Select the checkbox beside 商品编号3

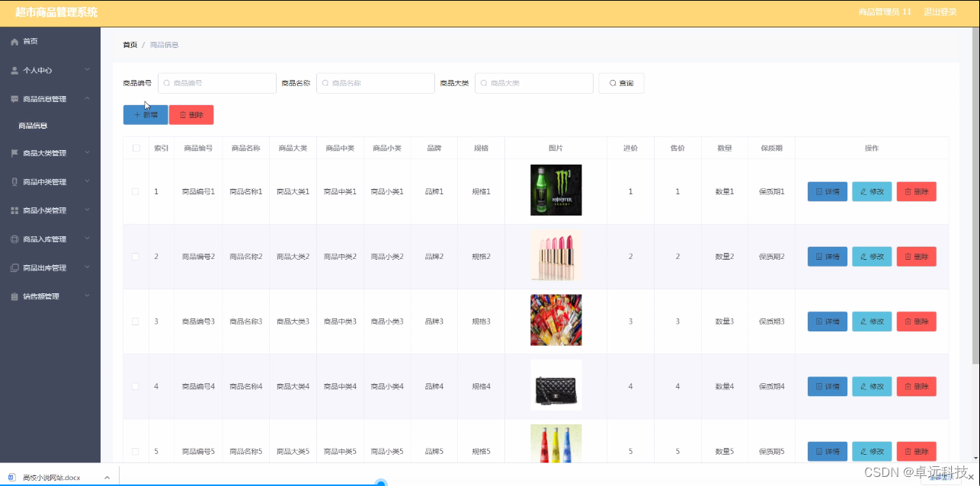pos(136,321)
